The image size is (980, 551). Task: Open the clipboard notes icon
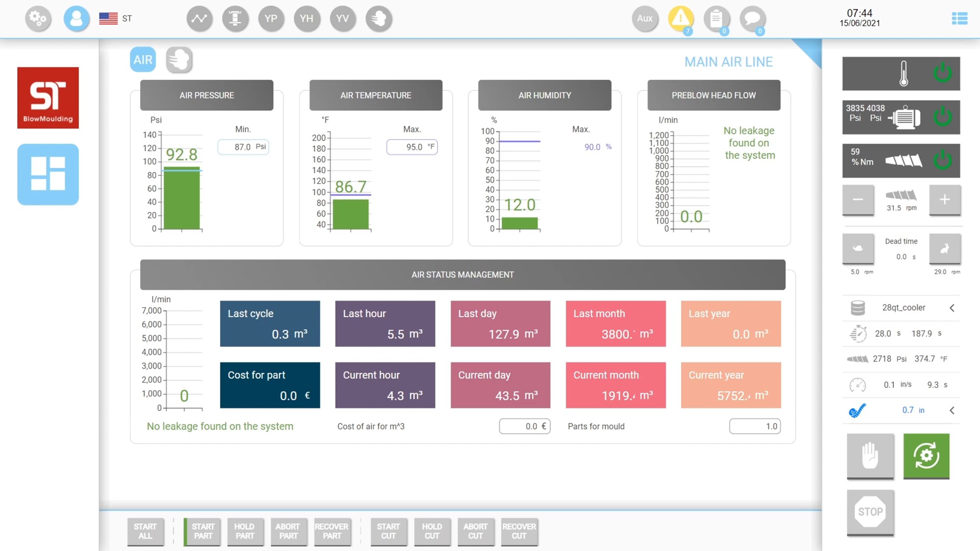[716, 19]
